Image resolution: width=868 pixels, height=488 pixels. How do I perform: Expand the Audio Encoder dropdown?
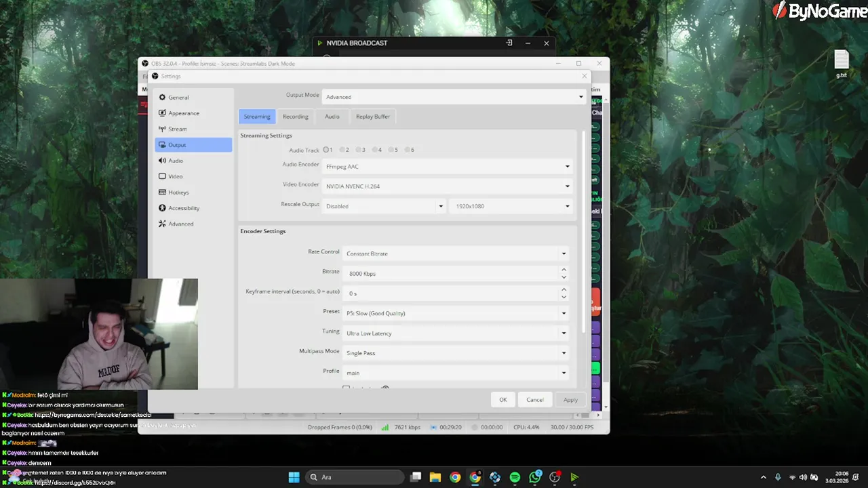click(448, 166)
